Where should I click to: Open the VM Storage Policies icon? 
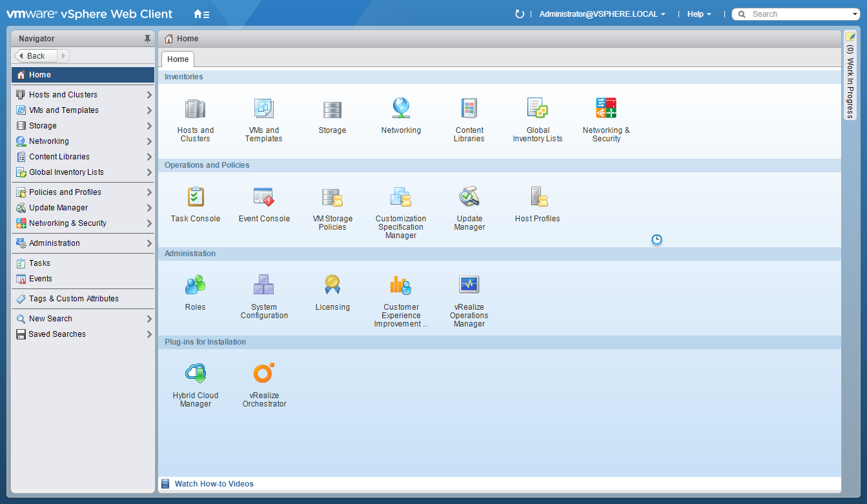[x=332, y=197]
